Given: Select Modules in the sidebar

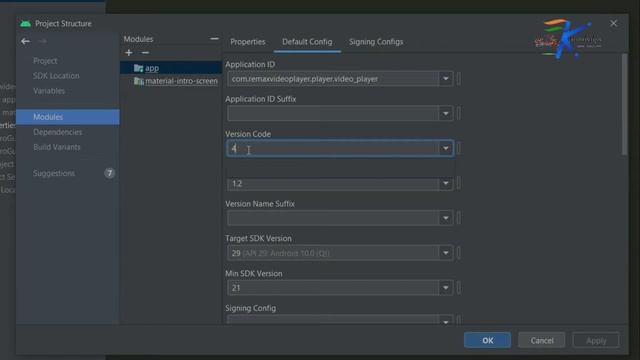Looking at the screenshot, I should pyautogui.click(x=68, y=117).
